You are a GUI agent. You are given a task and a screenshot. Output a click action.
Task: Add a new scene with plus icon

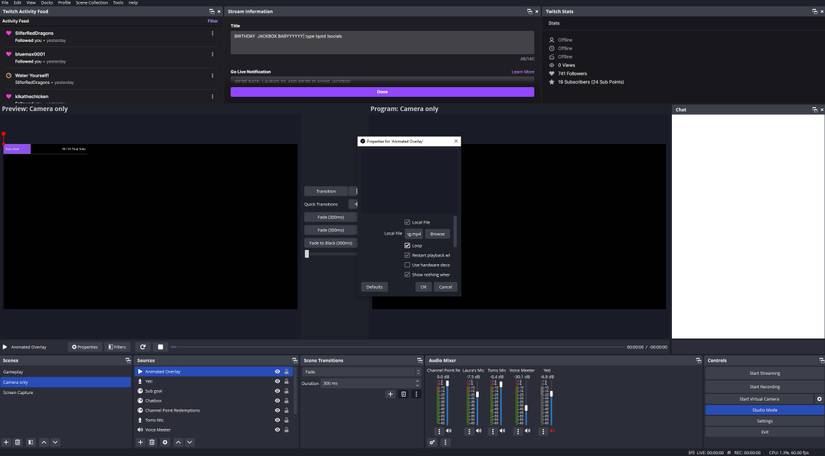(x=6, y=442)
